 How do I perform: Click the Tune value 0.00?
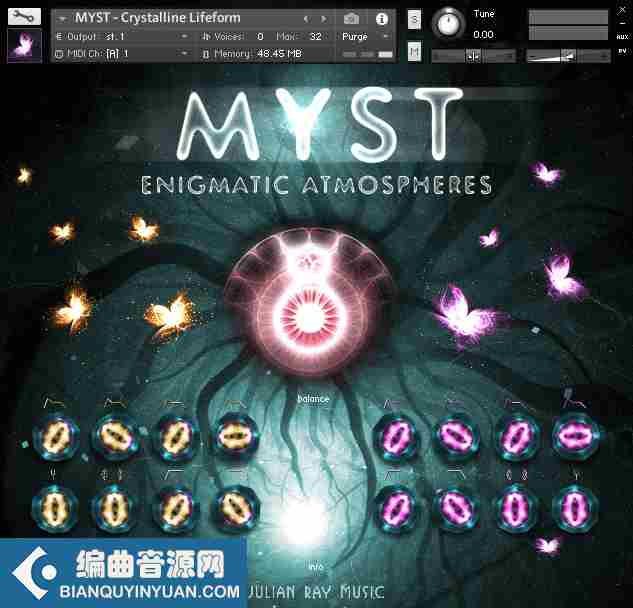tap(483, 35)
